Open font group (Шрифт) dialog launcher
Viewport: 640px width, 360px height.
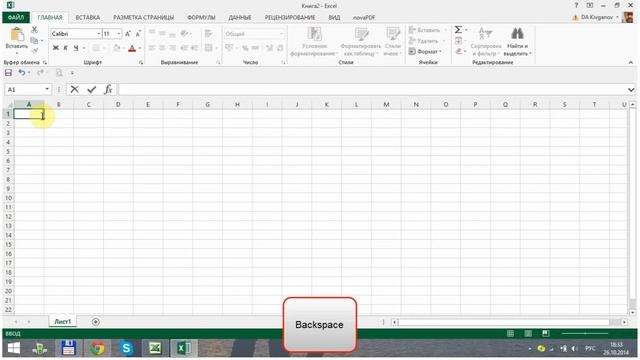141,62
